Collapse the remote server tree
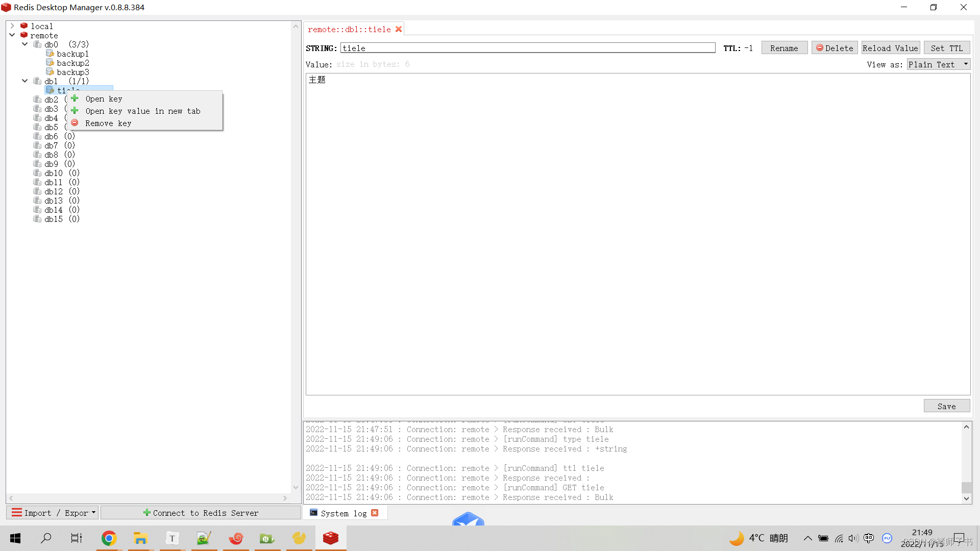The height and width of the screenshot is (551, 980). pyautogui.click(x=12, y=35)
